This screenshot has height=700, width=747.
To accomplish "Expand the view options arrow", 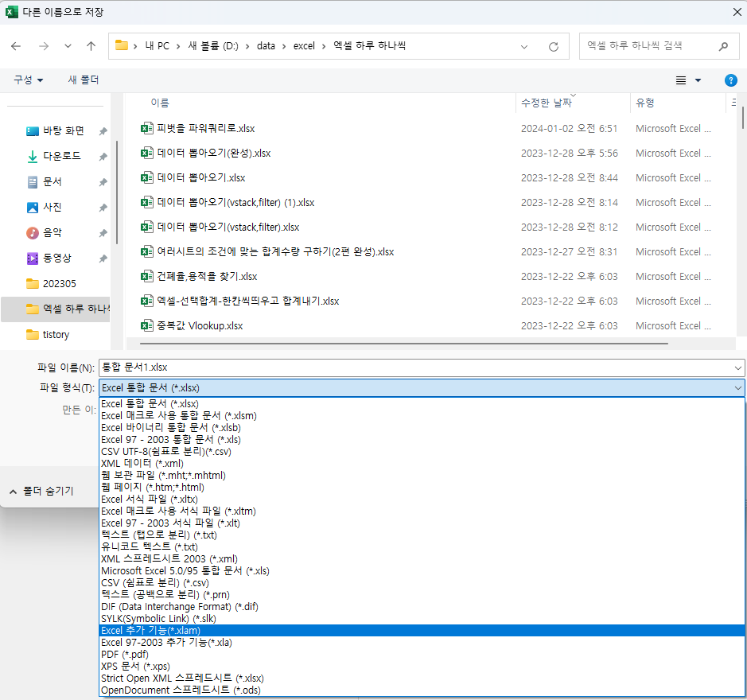I will tap(698, 80).
